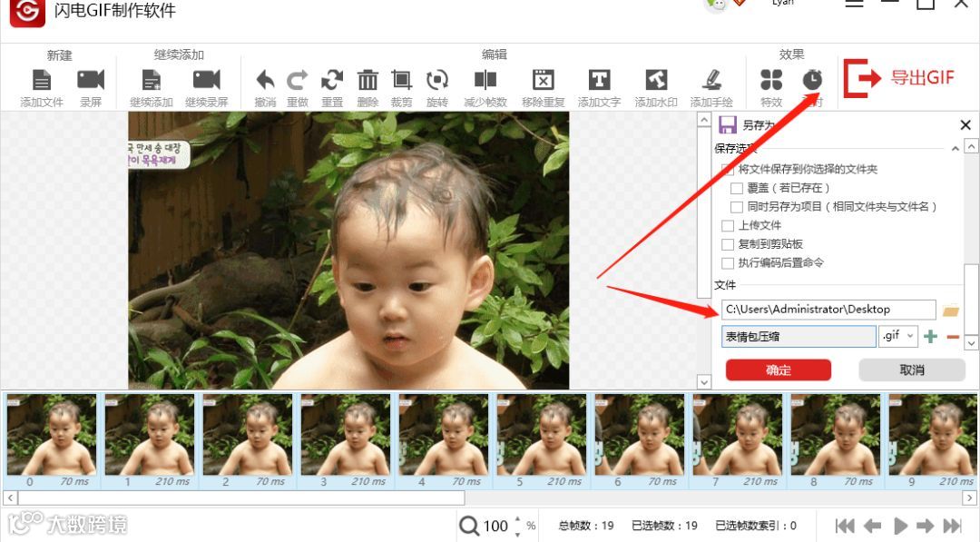Toggle 将文件保存到你选择的文件夹 checkbox

point(728,170)
